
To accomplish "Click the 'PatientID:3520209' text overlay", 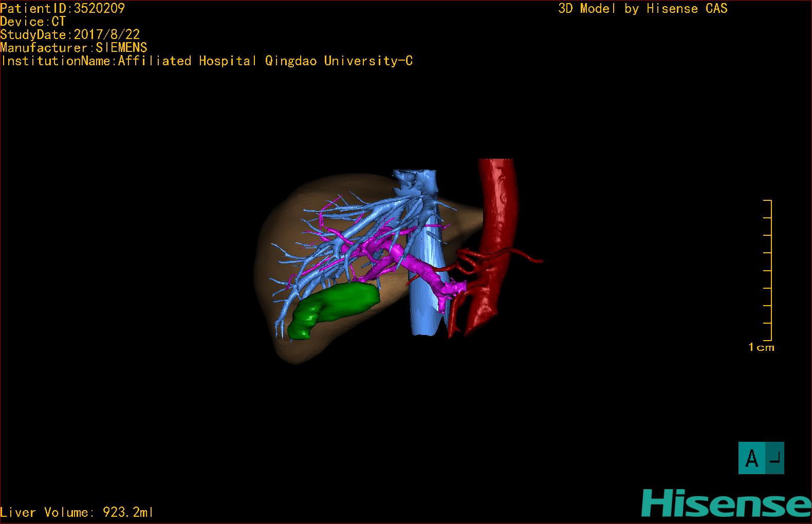I will point(62,8).
